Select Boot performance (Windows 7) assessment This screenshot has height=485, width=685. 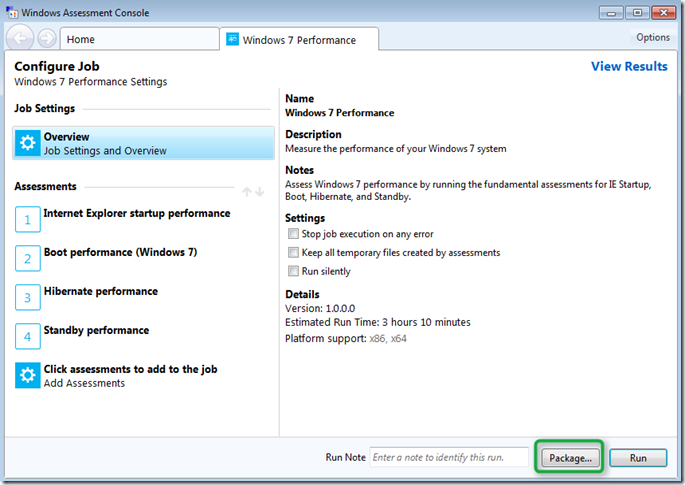click(x=121, y=252)
